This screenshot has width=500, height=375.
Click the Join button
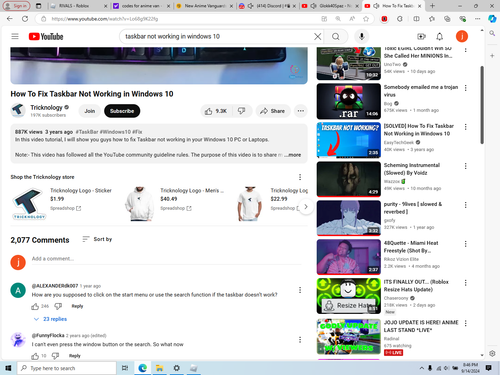[x=90, y=111]
